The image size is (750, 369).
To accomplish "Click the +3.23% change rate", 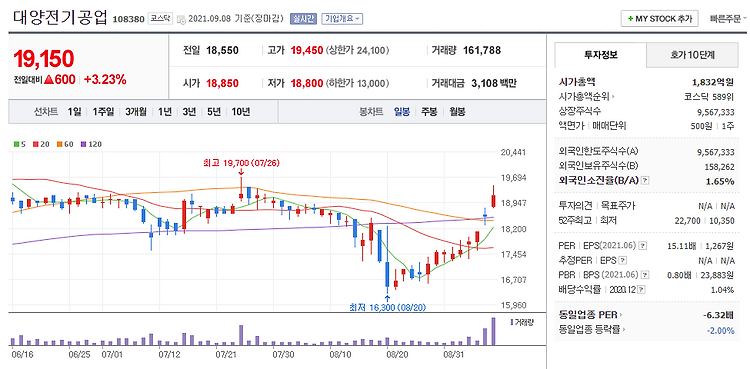I will tap(105, 80).
